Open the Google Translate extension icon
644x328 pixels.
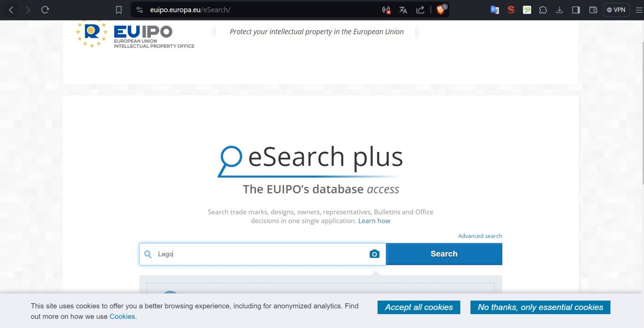[x=495, y=10]
